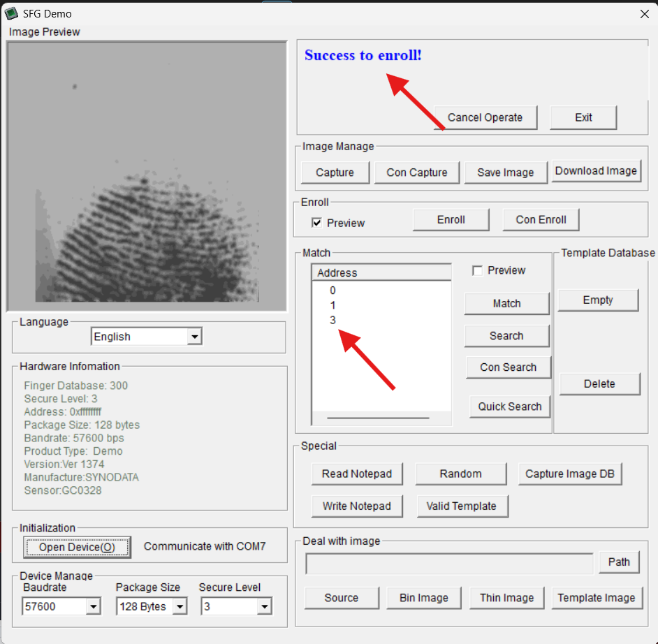Click the Open Device(O) button

point(78,547)
